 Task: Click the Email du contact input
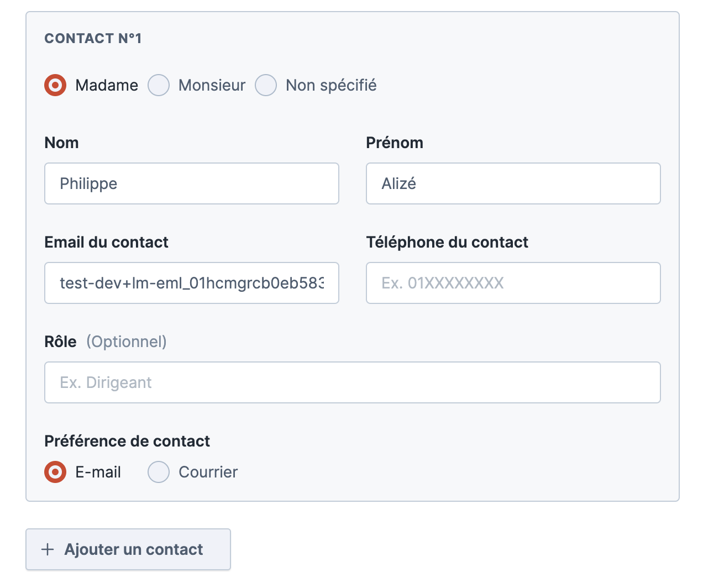point(191,283)
